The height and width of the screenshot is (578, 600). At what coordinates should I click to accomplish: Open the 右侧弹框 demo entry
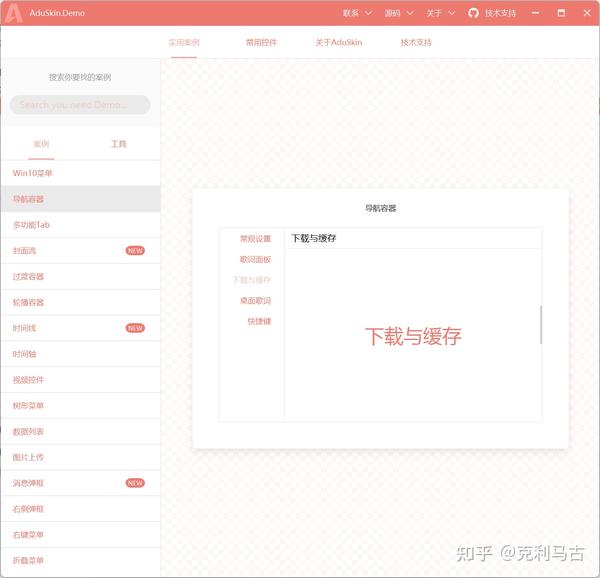click(x=80, y=509)
